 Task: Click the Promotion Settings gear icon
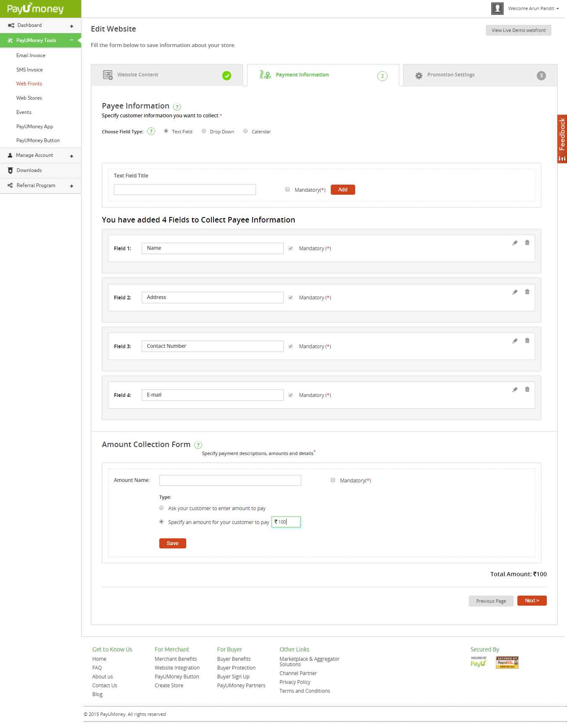(419, 76)
